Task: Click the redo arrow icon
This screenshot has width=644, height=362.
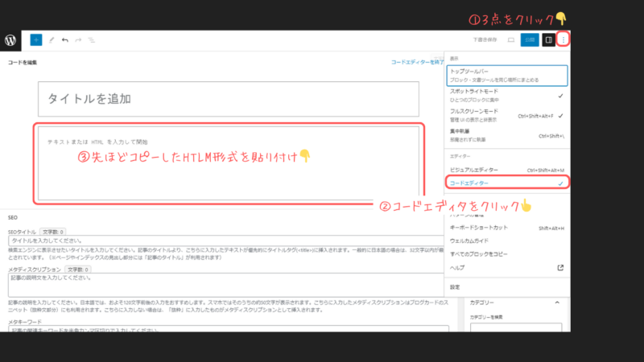Action: coord(78,40)
